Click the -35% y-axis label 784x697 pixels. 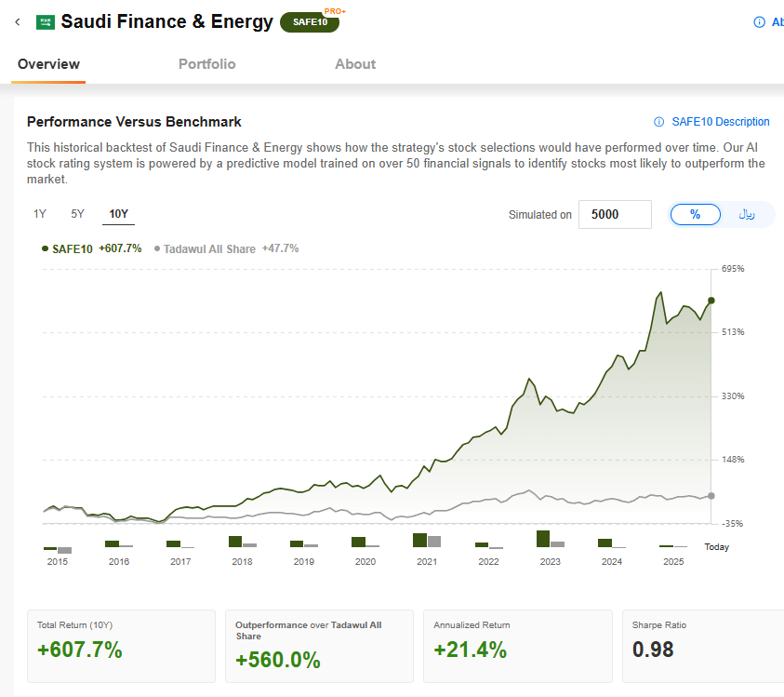[733, 524]
